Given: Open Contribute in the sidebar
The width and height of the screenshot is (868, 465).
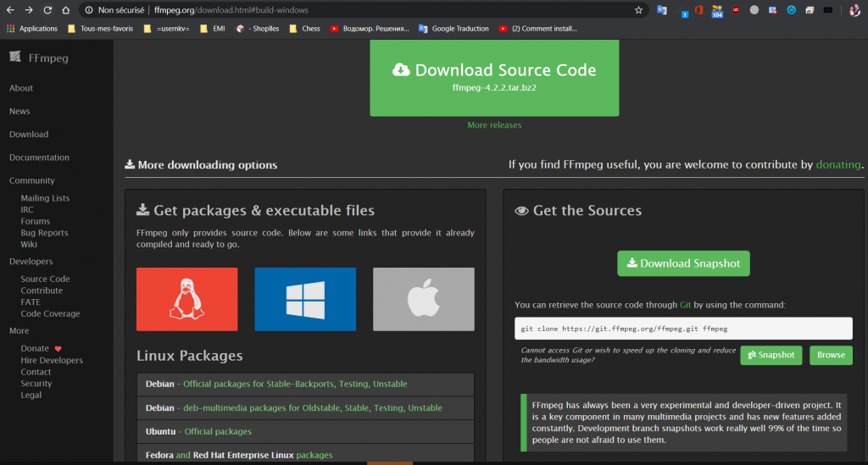Looking at the screenshot, I should 42,291.
